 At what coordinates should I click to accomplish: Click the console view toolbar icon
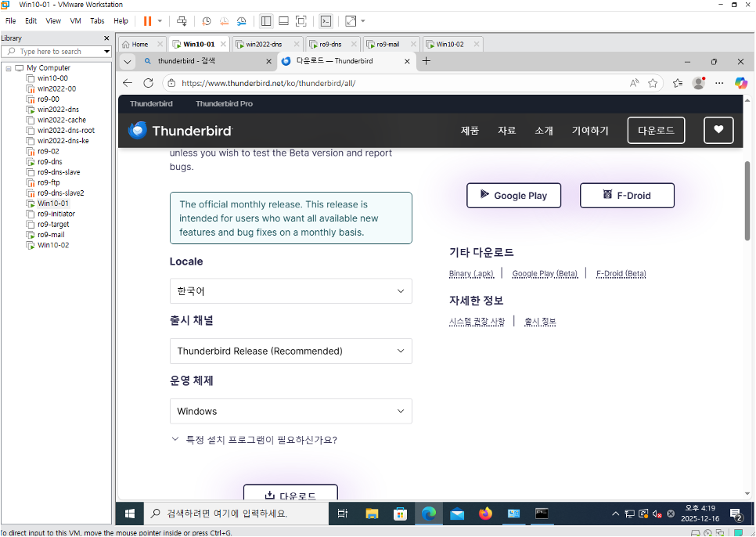326,21
